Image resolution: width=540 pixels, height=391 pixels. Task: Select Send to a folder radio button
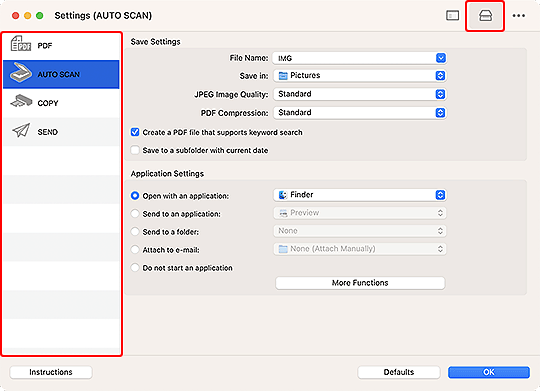[135, 231]
